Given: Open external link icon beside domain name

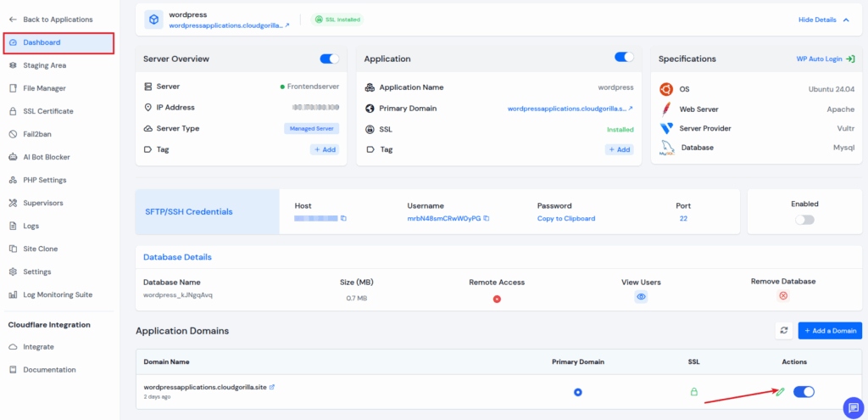Looking at the screenshot, I should click(272, 387).
